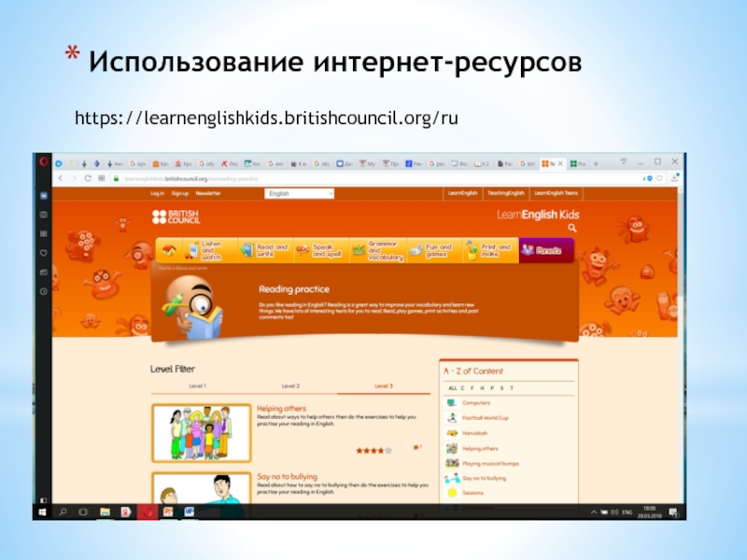This screenshot has width=747, height=560.
Task: Select the Level 1 filter tab
Action: tap(197, 385)
